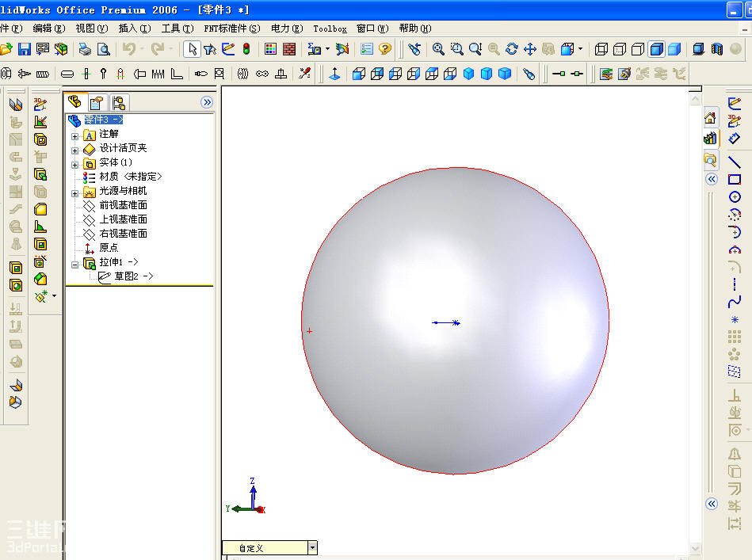Screen dimensions: 752x560
Task: Open the view orientation dropdown arrow
Action: click(x=580, y=49)
